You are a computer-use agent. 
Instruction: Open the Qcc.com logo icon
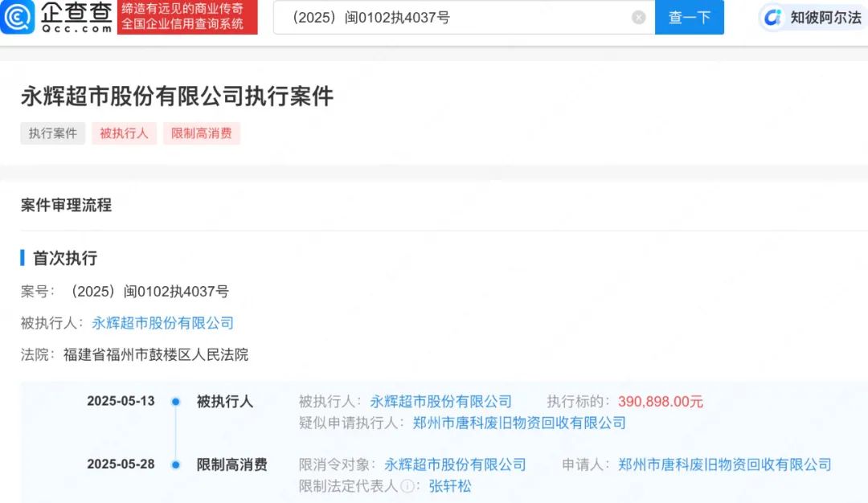point(17,17)
